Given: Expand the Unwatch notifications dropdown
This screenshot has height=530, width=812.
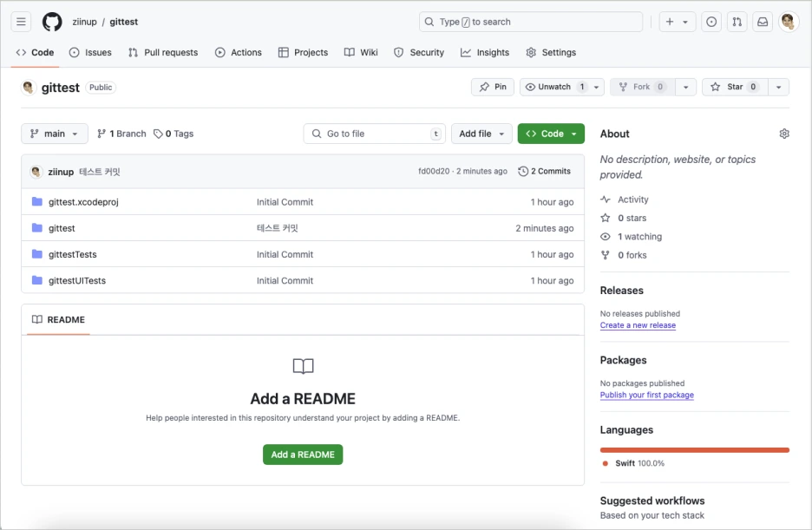Looking at the screenshot, I should (596, 87).
